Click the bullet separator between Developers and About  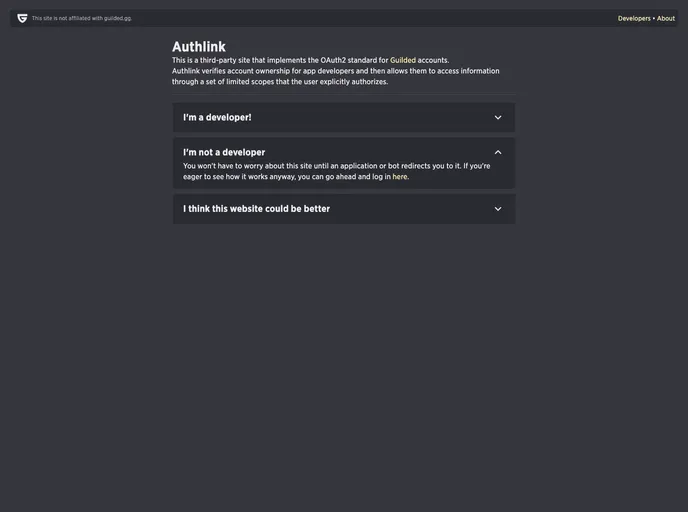point(654,18)
